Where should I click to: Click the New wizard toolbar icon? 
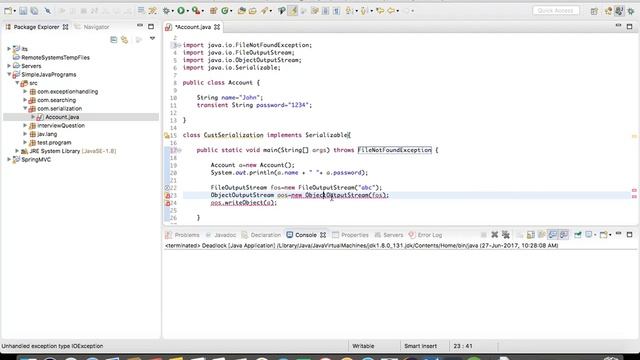click(x=8, y=11)
